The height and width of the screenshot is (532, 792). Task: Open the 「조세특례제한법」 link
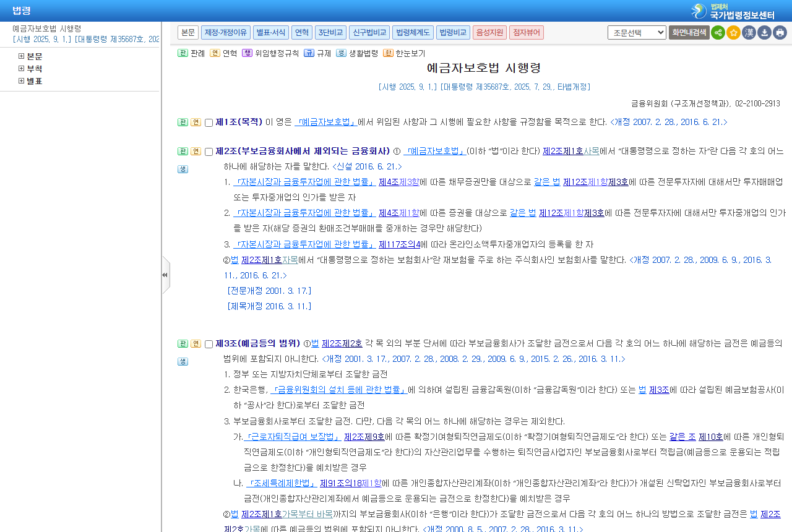282,483
